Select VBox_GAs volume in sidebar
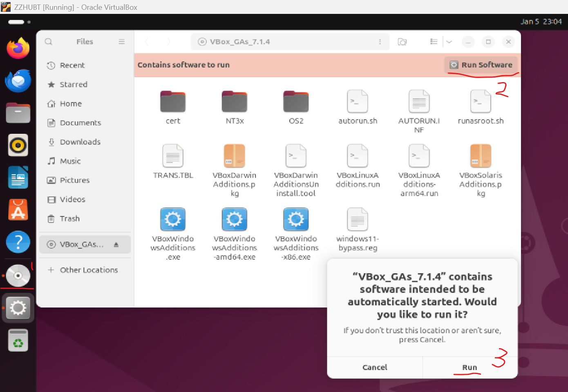 [x=85, y=245]
